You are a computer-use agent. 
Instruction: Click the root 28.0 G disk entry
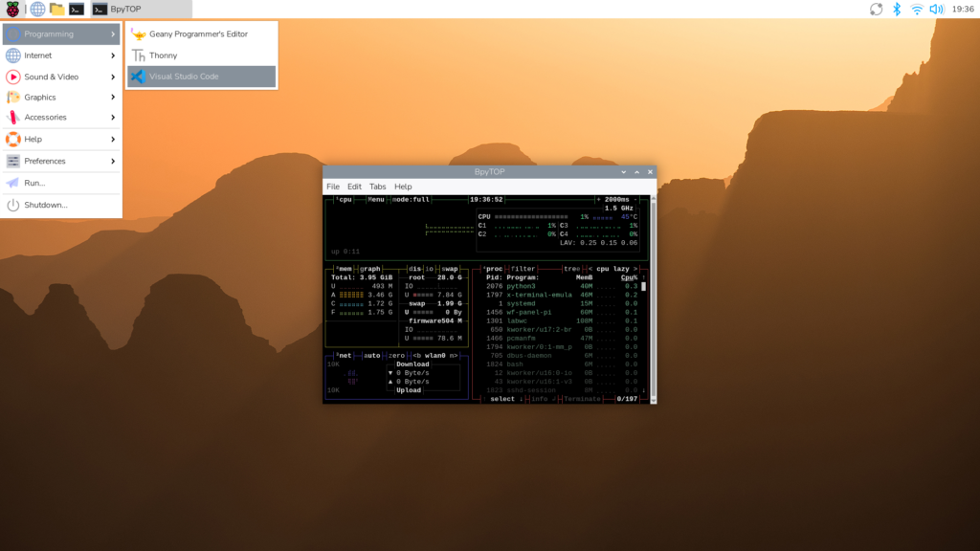[435, 277]
